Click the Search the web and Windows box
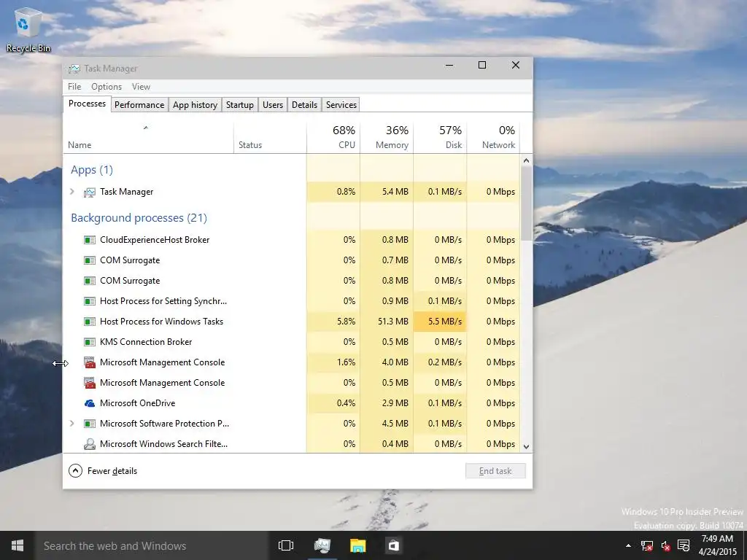The image size is (747, 560). 152,545
